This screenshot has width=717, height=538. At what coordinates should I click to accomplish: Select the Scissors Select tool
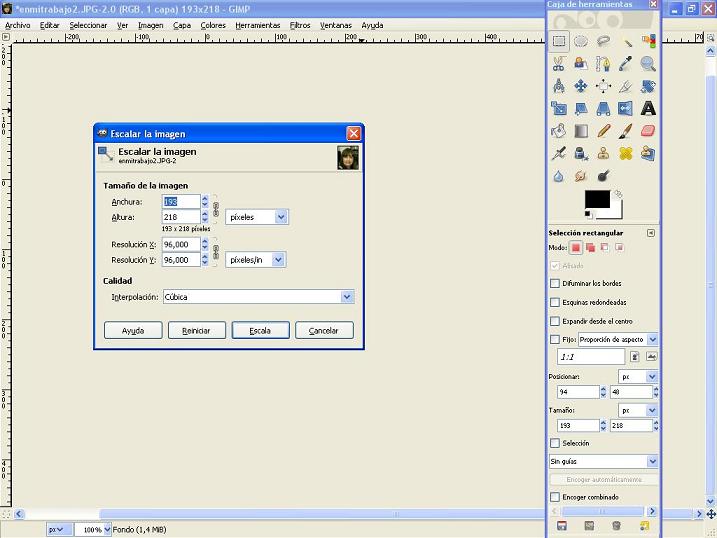[x=558, y=64]
